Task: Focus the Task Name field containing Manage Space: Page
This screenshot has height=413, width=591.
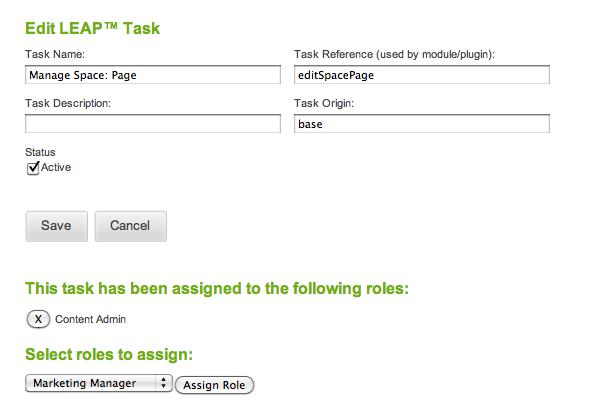Action: click(153, 75)
